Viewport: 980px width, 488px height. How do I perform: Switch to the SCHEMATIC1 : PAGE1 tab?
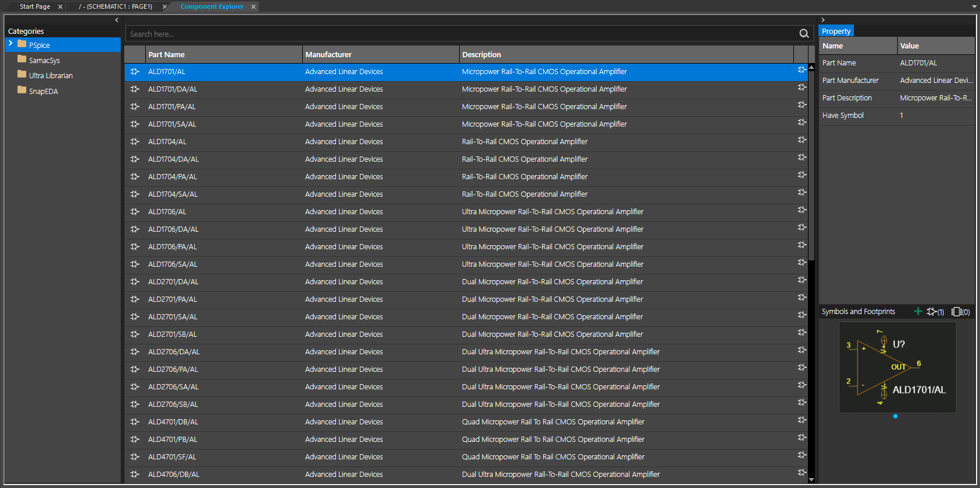(x=116, y=6)
